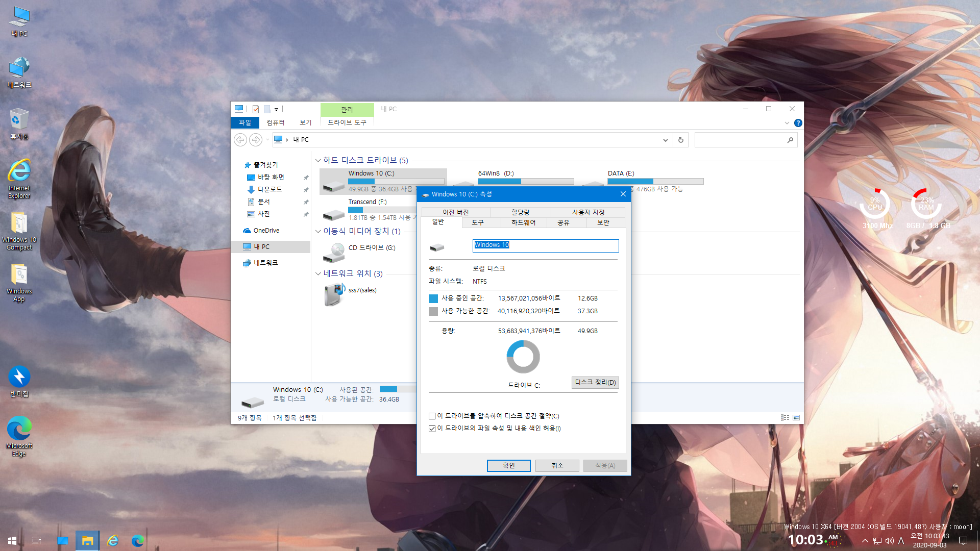980x551 pixels.
Task: Switch to the 사용자 지정 properties tab
Action: [x=589, y=212]
